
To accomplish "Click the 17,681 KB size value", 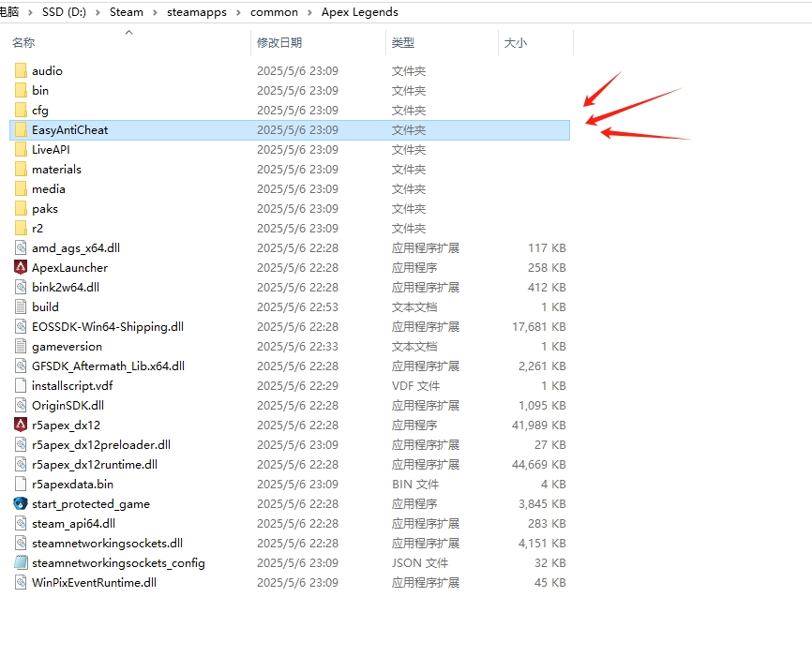I will pyautogui.click(x=538, y=327).
